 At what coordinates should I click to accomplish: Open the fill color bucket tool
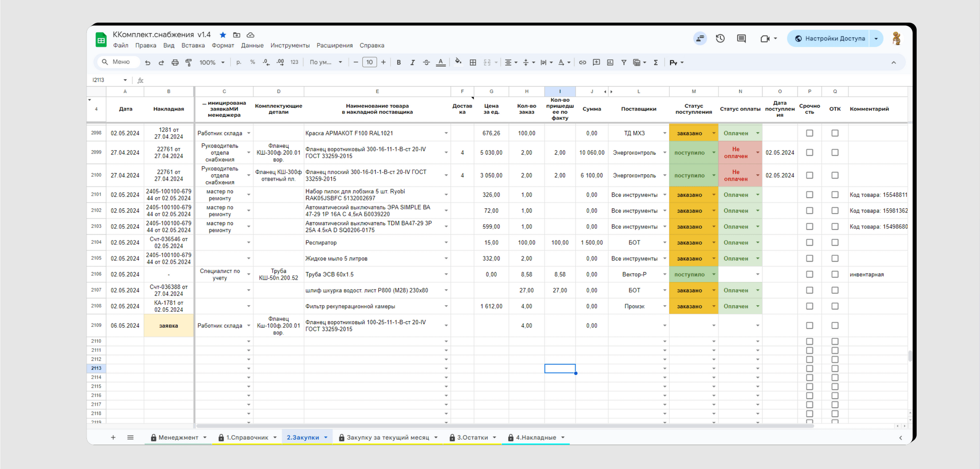tap(458, 62)
